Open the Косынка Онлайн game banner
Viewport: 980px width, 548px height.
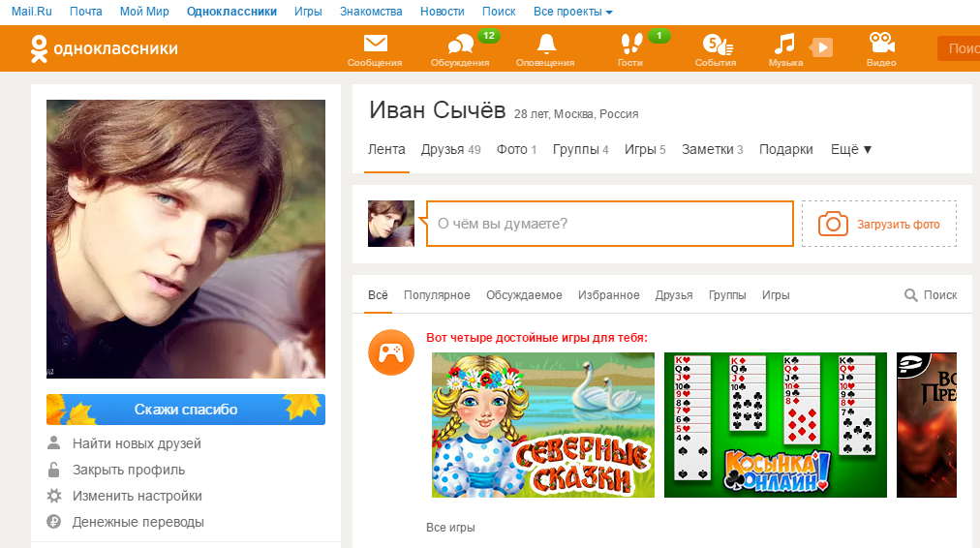click(x=776, y=425)
